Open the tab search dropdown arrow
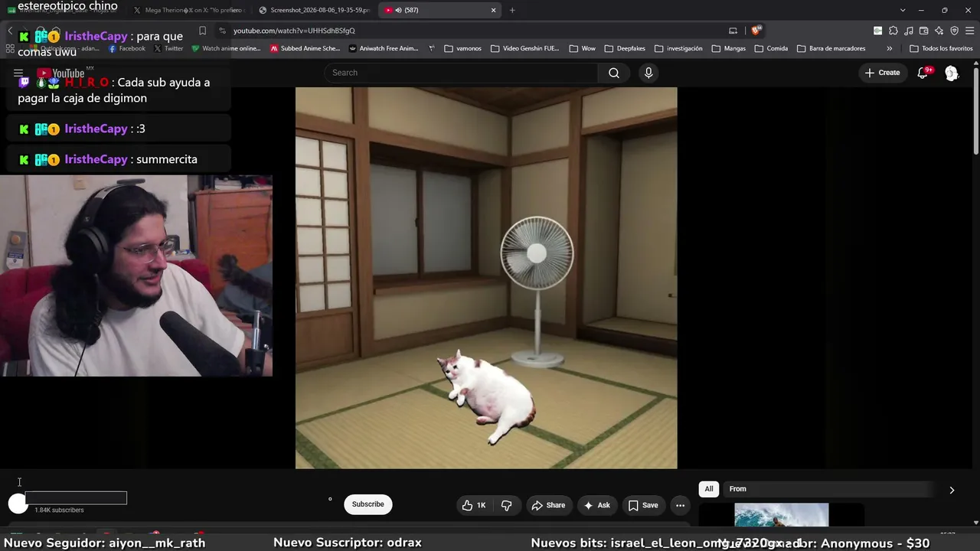The image size is (980, 551). coord(903,10)
